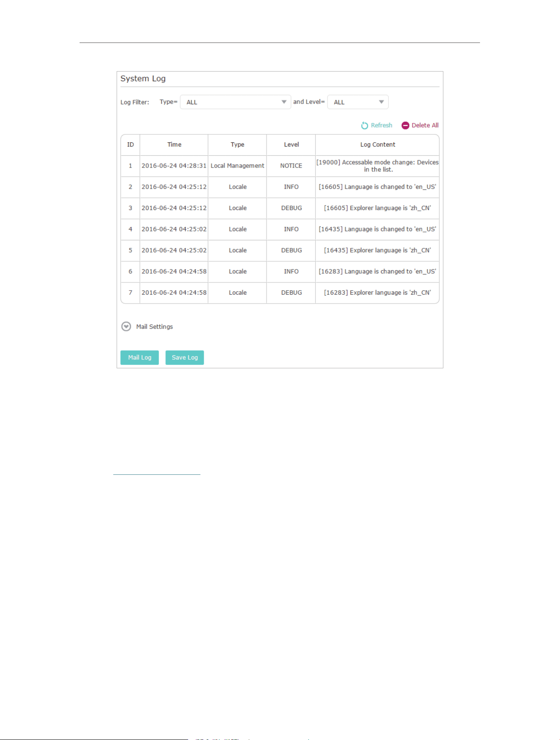
Task: Click the INFO level in row 4
Action: (291, 229)
